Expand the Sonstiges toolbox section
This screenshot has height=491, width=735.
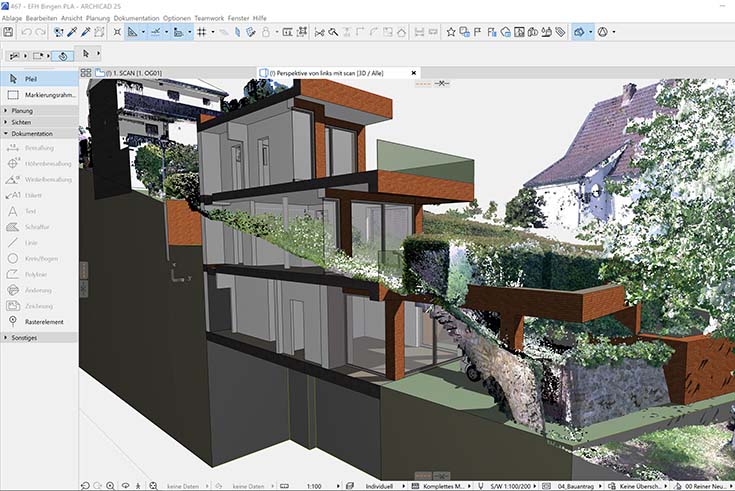click(24, 338)
